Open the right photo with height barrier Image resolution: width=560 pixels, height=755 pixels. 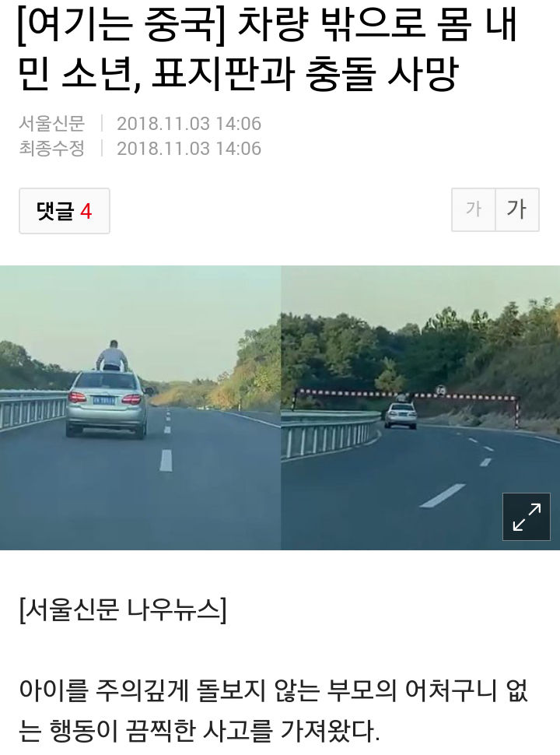pyautogui.click(x=421, y=408)
